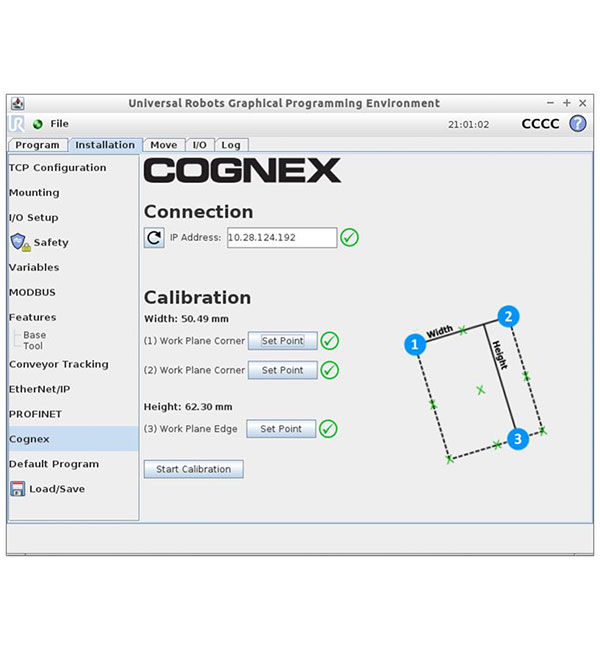Click the clock showing 21:01:02
600x650 pixels.
[x=469, y=124]
